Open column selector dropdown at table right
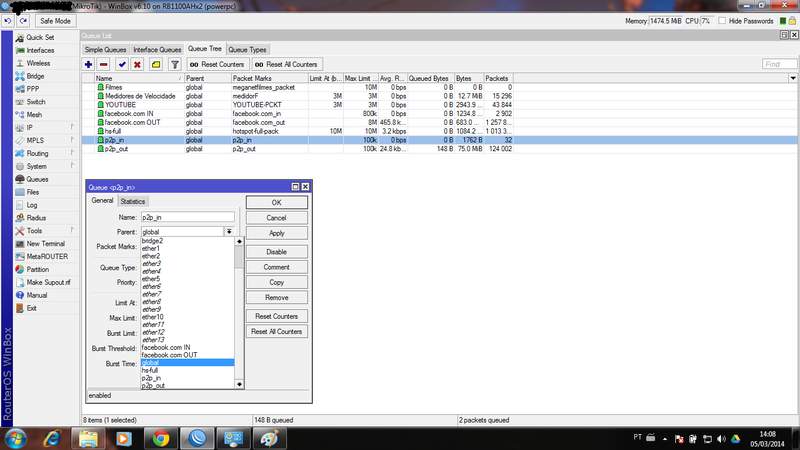The height and width of the screenshot is (450, 800). pos(793,78)
